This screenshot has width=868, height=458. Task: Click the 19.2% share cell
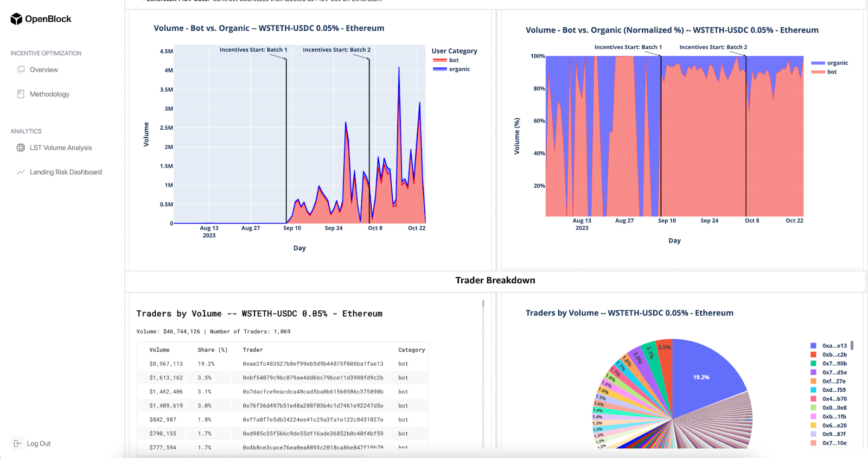[x=206, y=364]
